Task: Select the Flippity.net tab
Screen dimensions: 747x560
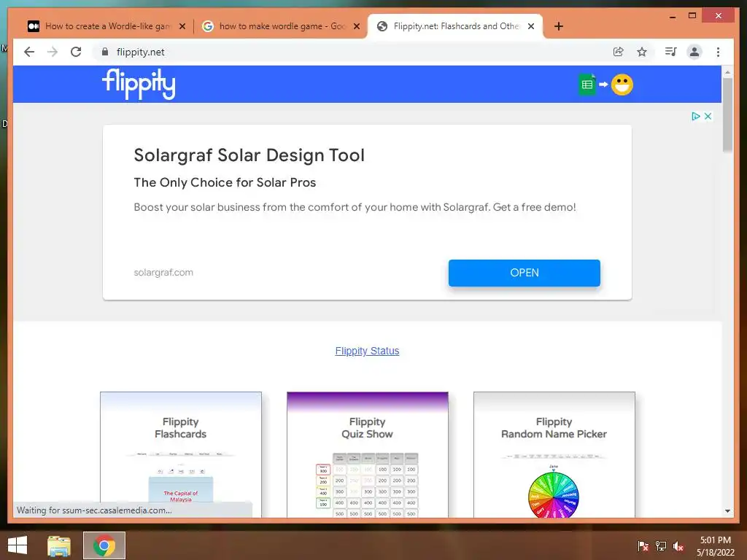Action: pyautogui.click(x=455, y=26)
